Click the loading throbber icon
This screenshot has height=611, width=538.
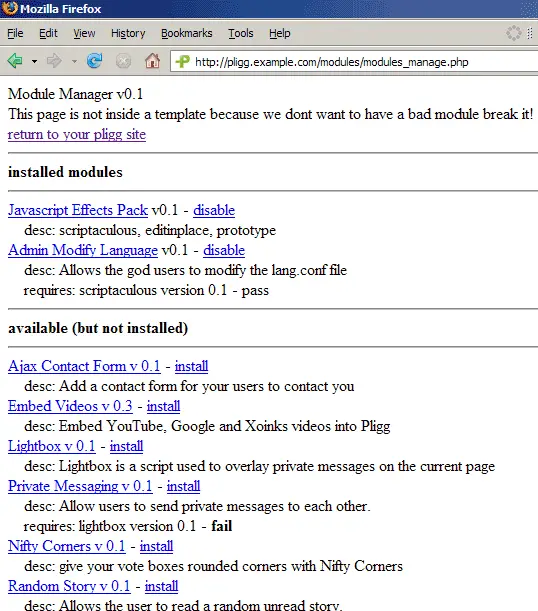[514, 33]
